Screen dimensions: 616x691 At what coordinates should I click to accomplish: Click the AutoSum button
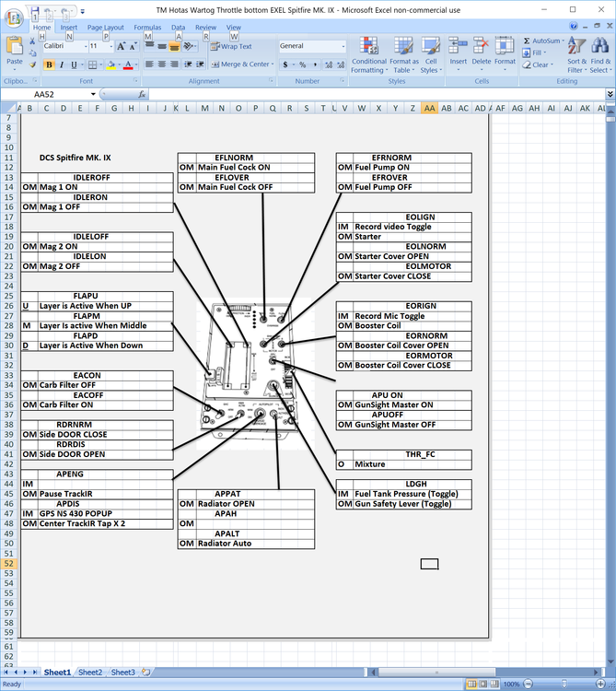(543, 41)
